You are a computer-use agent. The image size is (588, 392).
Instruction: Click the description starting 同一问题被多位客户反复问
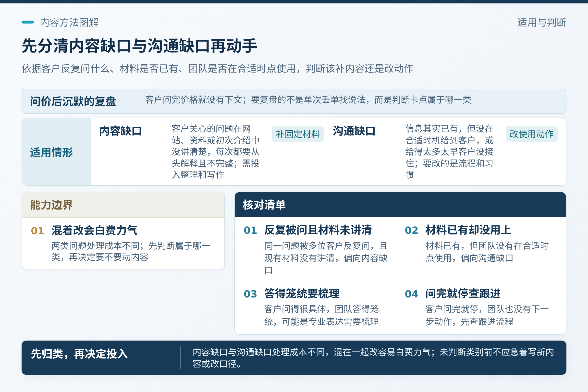(x=326, y=258)
